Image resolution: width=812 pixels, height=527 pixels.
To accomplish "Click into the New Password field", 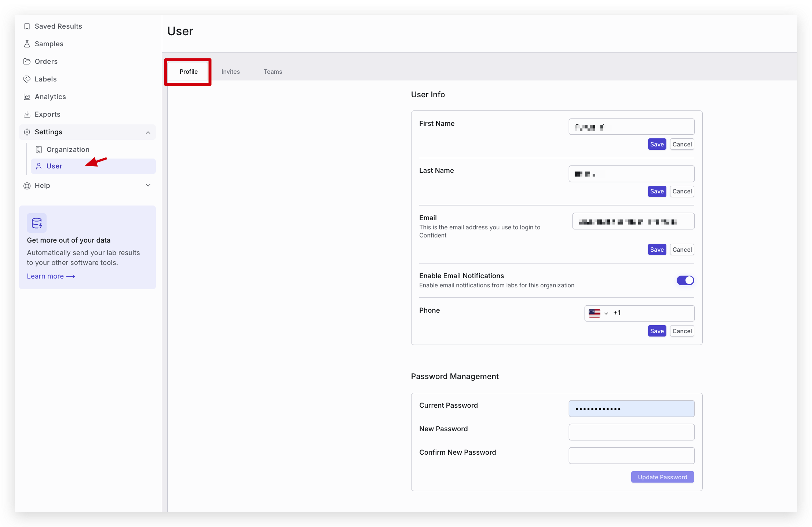I will 631,432.
